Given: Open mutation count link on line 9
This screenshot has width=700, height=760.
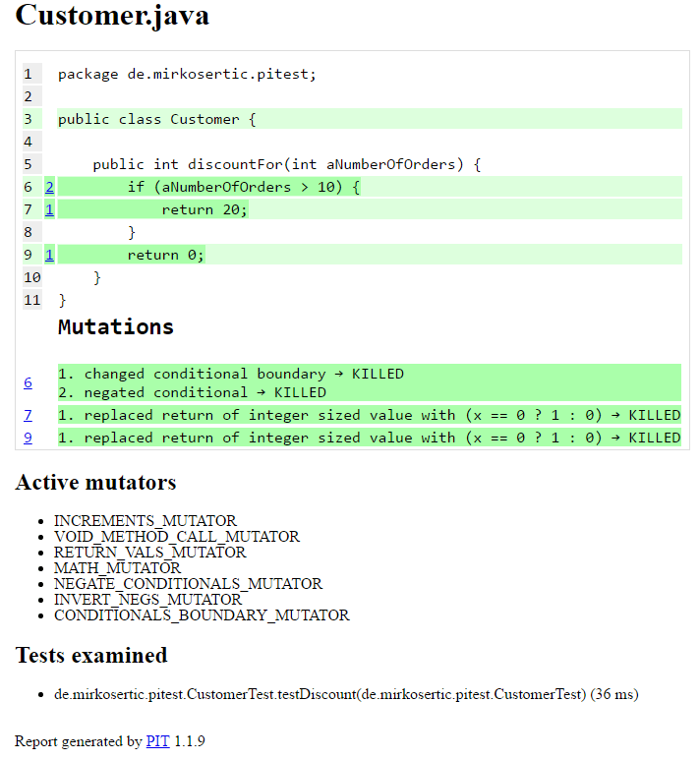Looking at the screenshot, I should pos(49,255).
